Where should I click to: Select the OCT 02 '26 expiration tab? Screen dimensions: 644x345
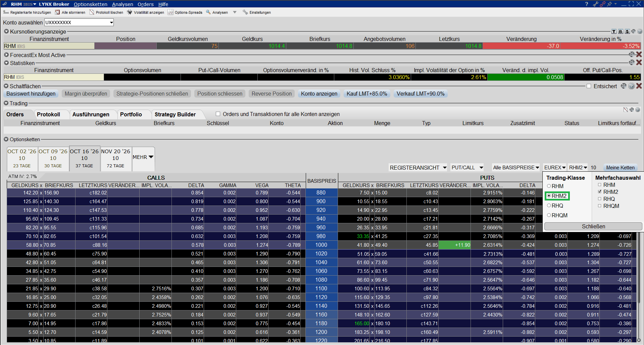click(22, 158)
